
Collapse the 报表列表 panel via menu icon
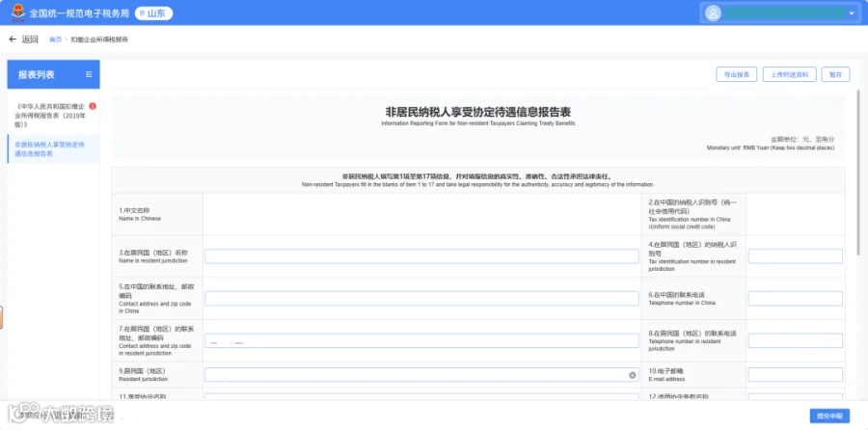tap(89, 74)
